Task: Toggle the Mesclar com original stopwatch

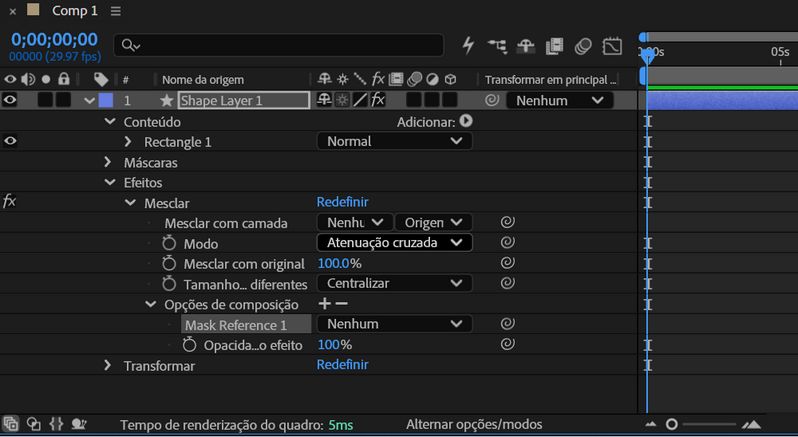Action: [x=169, y=263]
